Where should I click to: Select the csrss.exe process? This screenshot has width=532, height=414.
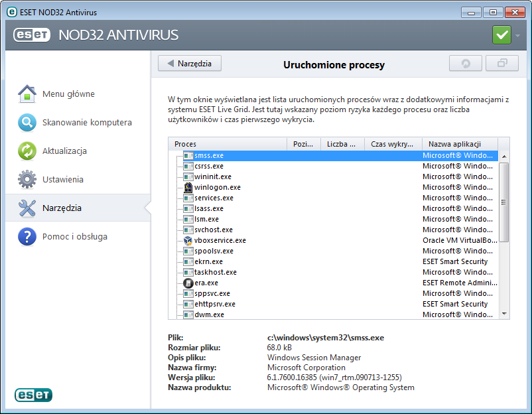[x=333, y=166]
